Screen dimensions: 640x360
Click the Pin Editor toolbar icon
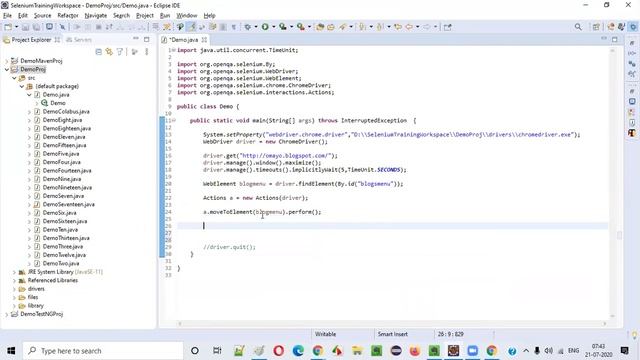(x=448, y=27)
